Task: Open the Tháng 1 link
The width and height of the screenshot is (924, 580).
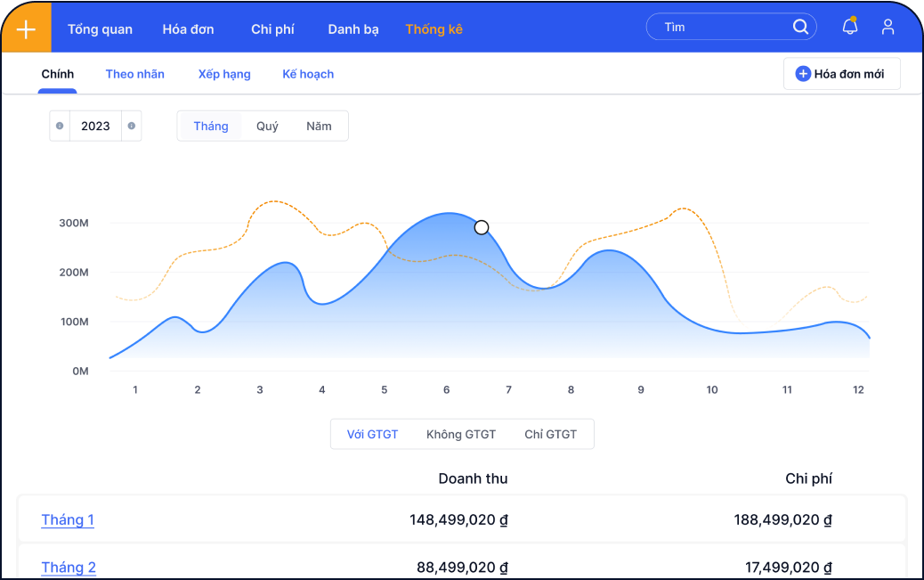Action: coord(68,520)
